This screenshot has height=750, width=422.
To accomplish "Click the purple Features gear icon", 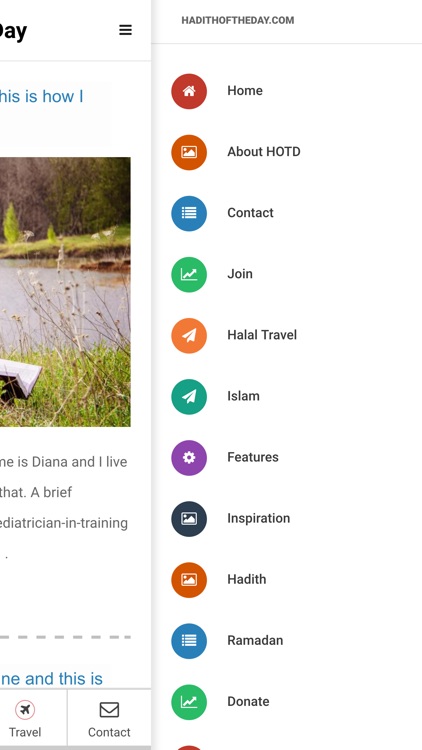I will (x=189, y=458).
